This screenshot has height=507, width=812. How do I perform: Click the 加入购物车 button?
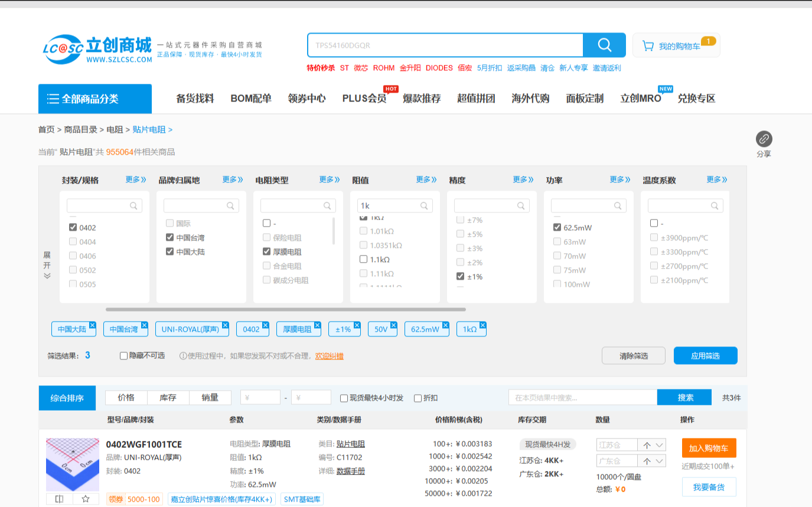point(709,448)
